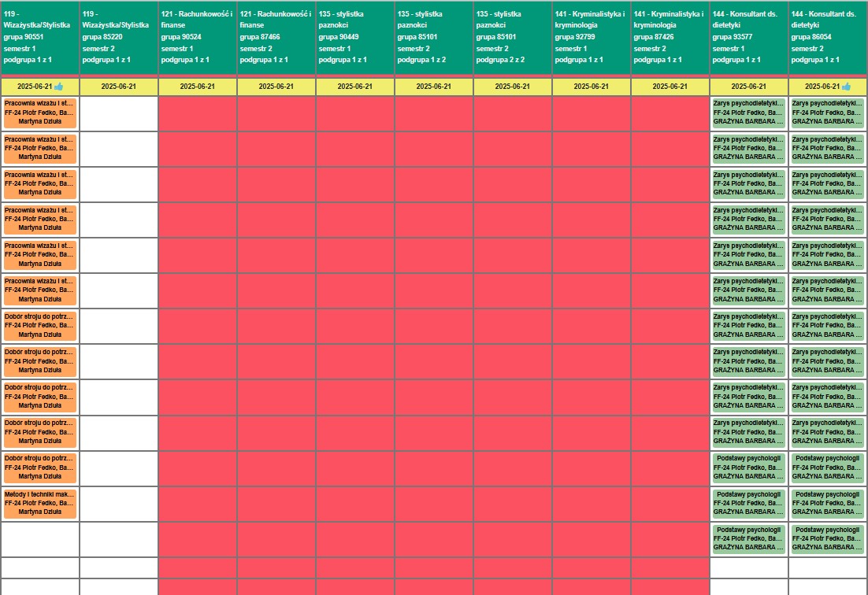Open the Rachunkowość i finanse grupa 90524 header
Viewport: 868px width, 595px height.
point(198,37)
